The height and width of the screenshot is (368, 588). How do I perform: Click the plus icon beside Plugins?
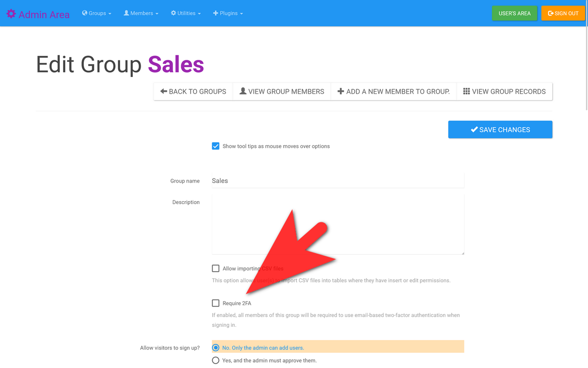(216, 13)
